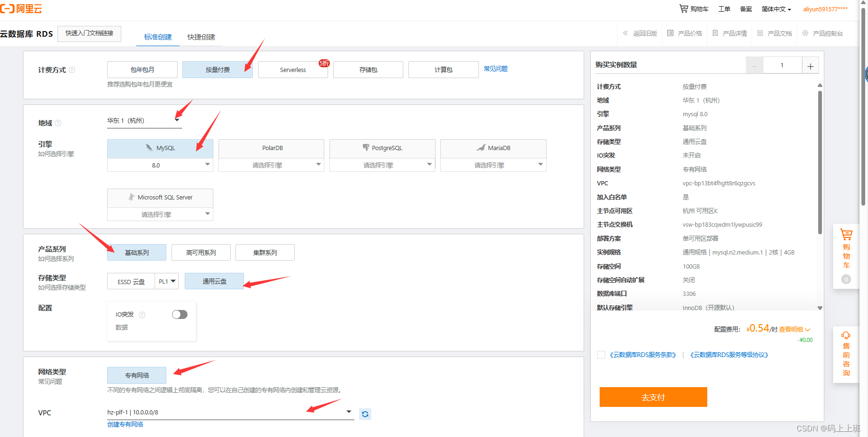Open 云数据库RDS服务条款 link
868x437 pixels.
pyautogui.click(x=643, y=355)
